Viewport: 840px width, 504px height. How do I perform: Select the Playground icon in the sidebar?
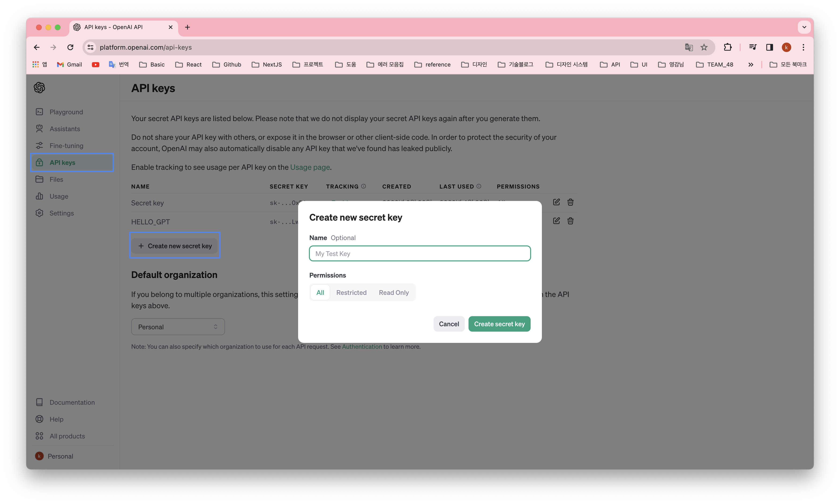39,112
